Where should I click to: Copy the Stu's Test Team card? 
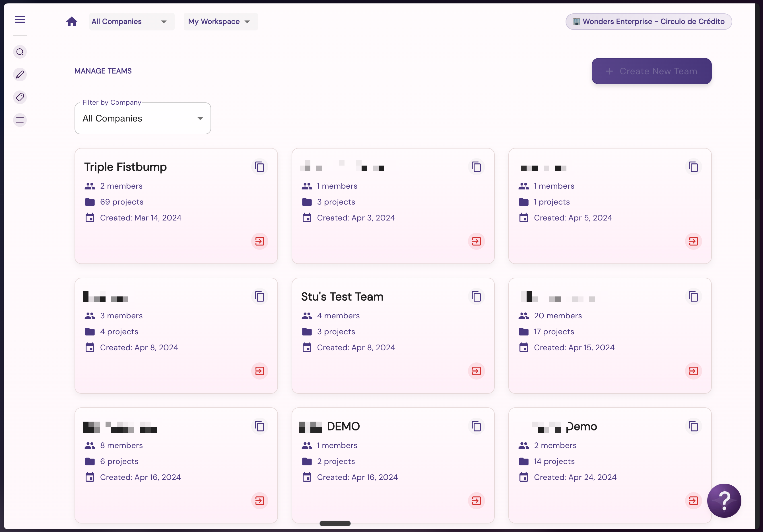pos(476,296)
